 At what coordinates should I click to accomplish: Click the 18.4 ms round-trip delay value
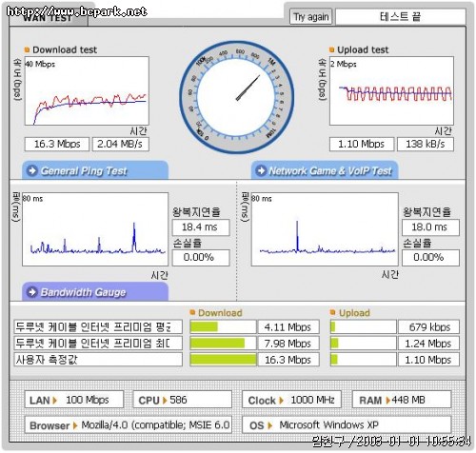pyautogui.click(x=201, y=227)
